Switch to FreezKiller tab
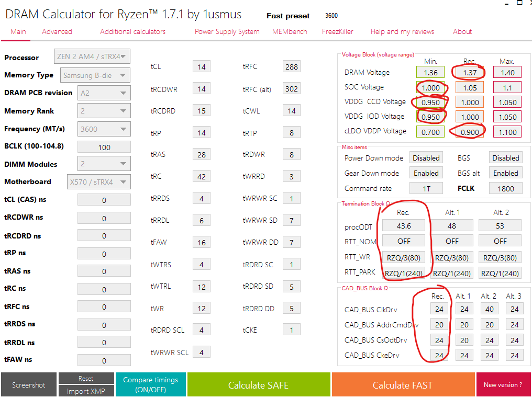The width and height of the screenshot is (532, 398). [x=338, y=31]
